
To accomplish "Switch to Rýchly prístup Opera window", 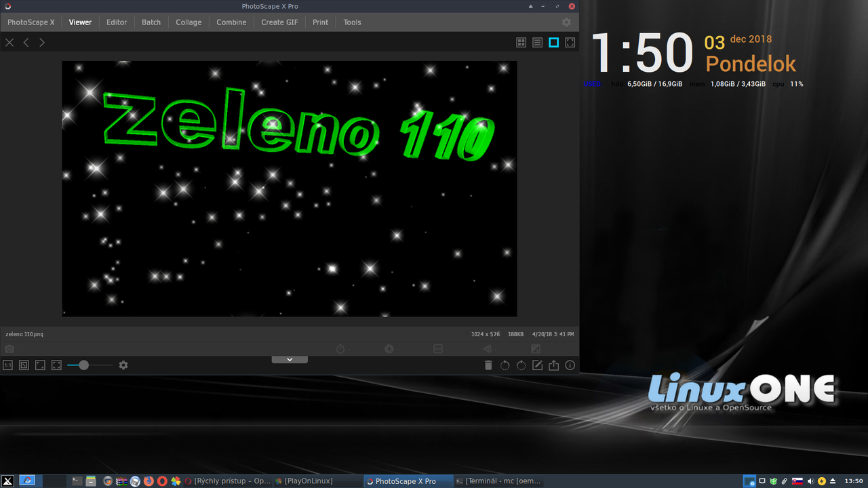I will pos(228,481).
